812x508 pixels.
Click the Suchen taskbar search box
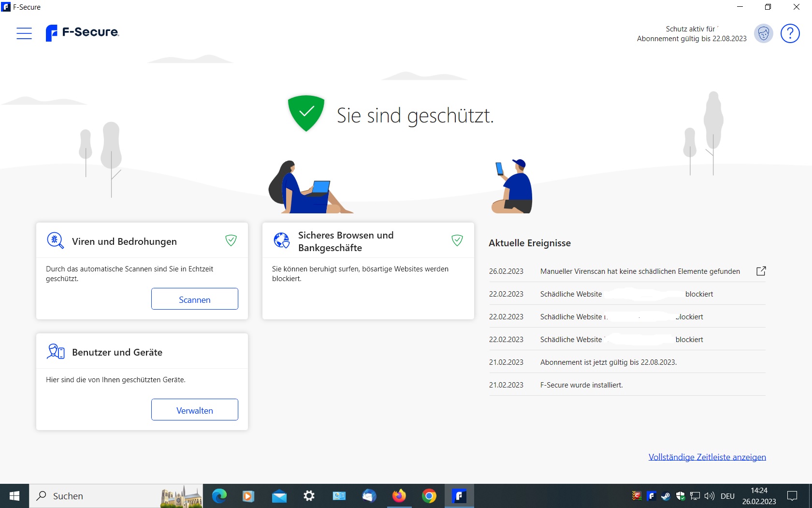[116, 496]
